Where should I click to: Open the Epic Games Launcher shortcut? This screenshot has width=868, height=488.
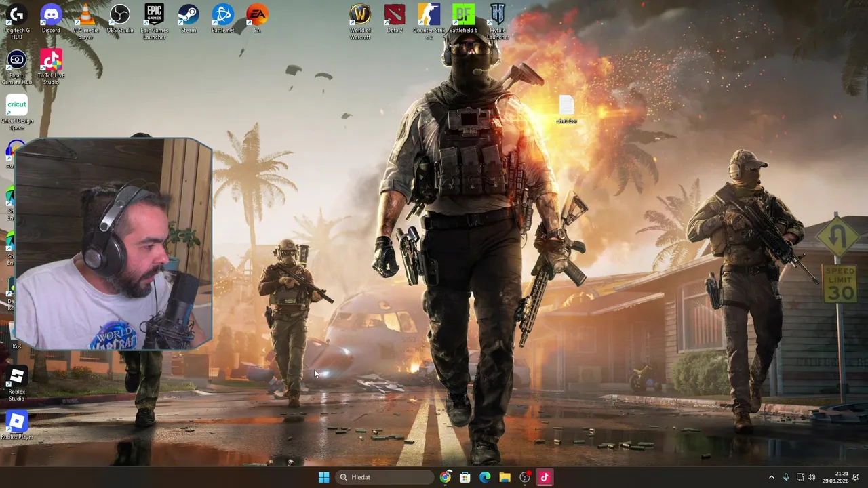[155, 21]
